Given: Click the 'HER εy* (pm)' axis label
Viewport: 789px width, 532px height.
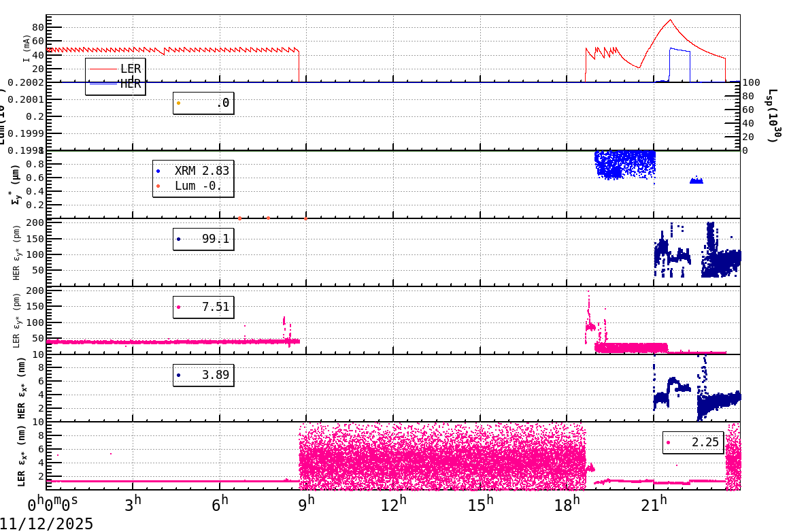Looking at the screenshot, I should [16, 252].
